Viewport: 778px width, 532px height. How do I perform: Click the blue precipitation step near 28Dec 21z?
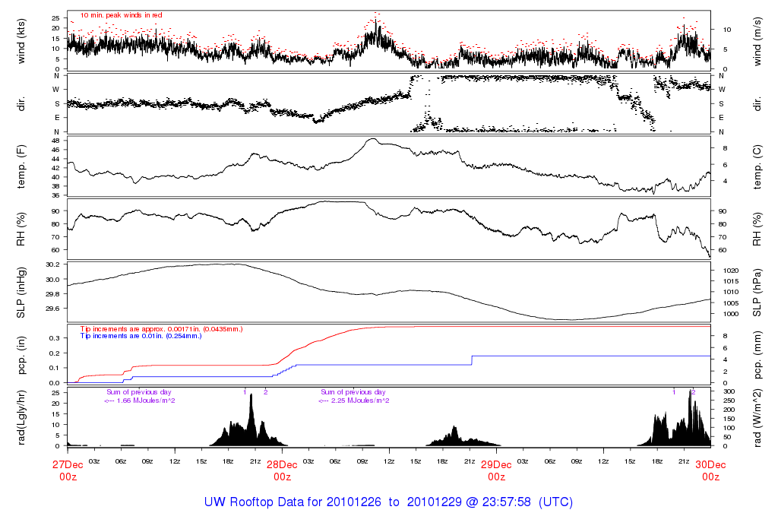click(x=471, y=360)
